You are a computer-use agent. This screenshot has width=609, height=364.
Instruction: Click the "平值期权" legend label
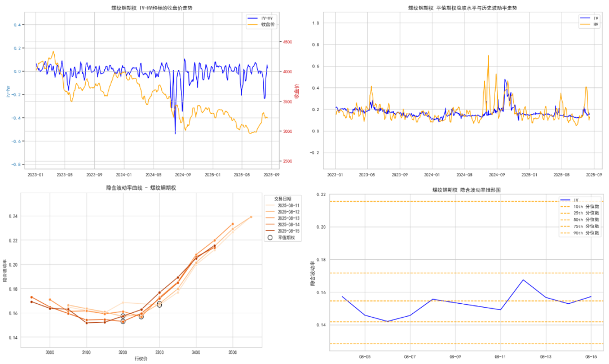(x=286, y=237)
